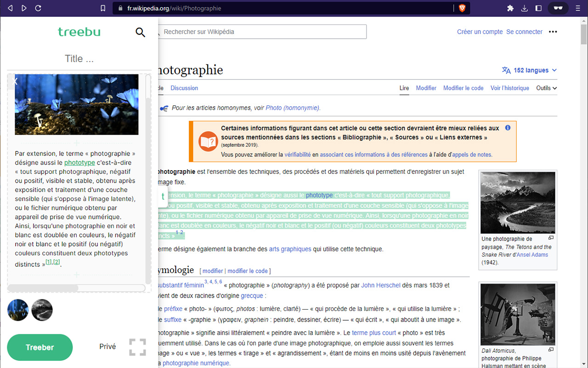Select the Voir l'historique tab
This screenshot has height=368, width=588.
coord(510,88)
